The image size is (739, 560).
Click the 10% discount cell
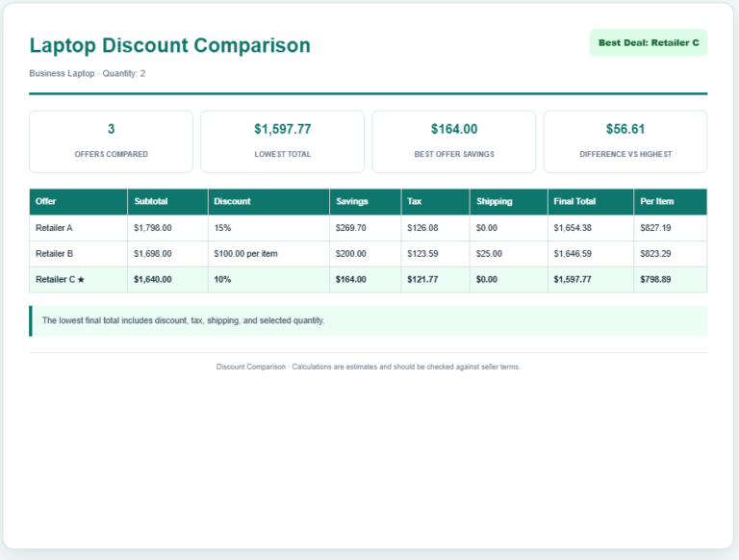click(x=268, y=280)
